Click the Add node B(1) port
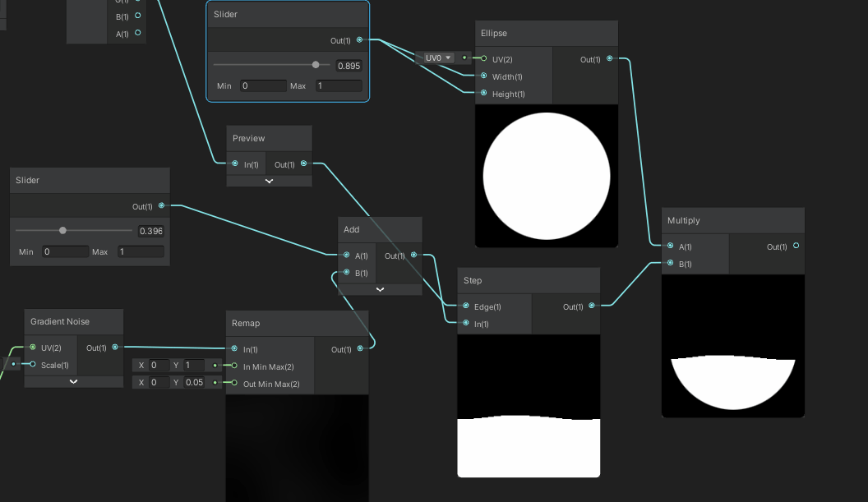This screenshot has width=868, height=502. [347, 272]
